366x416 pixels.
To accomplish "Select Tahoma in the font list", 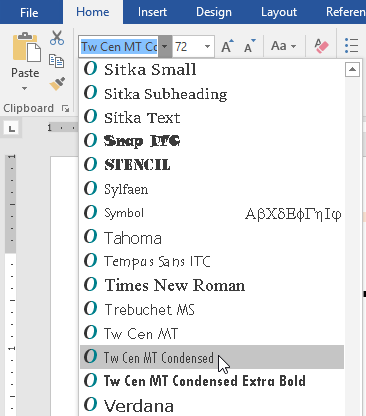I will coord(212,237).
